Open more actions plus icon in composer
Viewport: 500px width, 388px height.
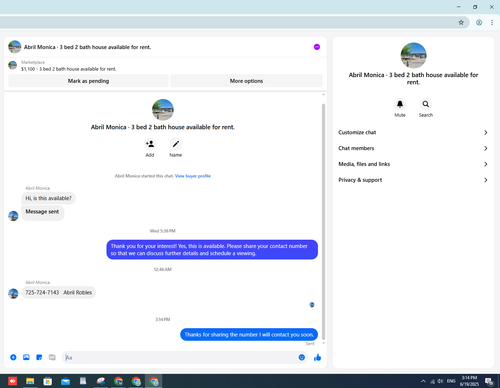point(13,357)
